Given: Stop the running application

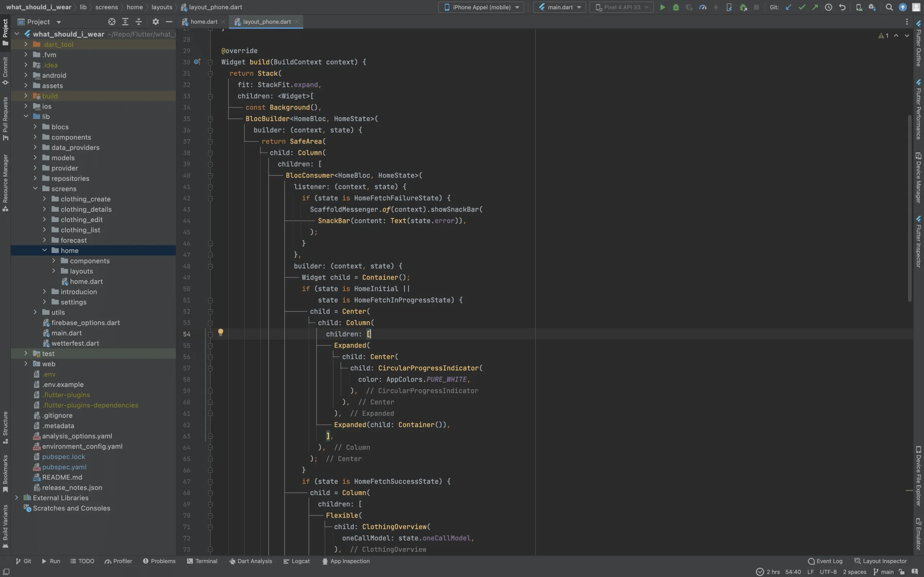Looking at the screenshot, I should click(757, 7).
